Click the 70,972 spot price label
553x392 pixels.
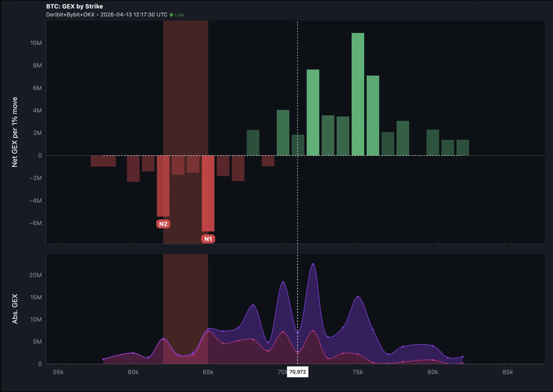point(298,372)
